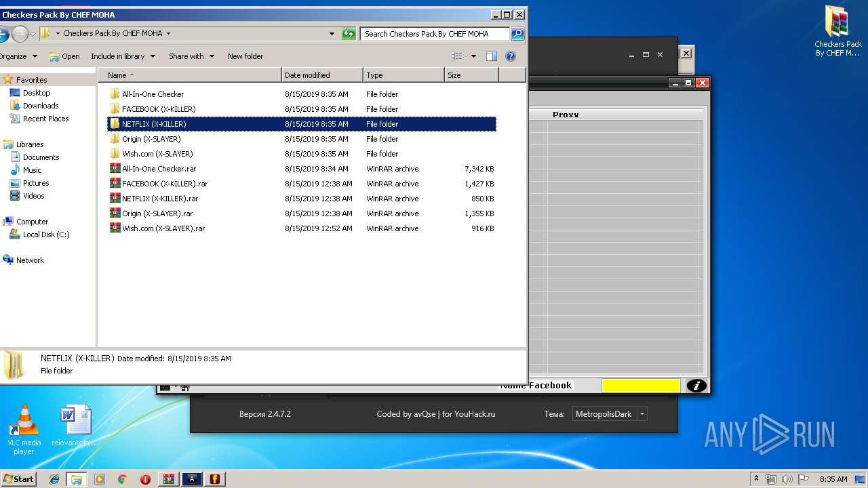The height and width of the screenshot is (488, 868).
Task: Click New folder button
Action: coord(245,56)
